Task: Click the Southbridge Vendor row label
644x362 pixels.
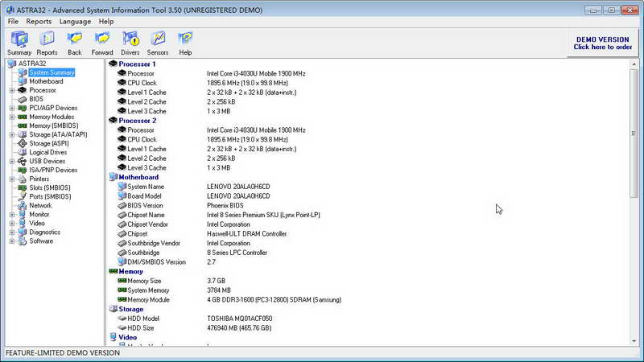Action: [x=154, y=243]
